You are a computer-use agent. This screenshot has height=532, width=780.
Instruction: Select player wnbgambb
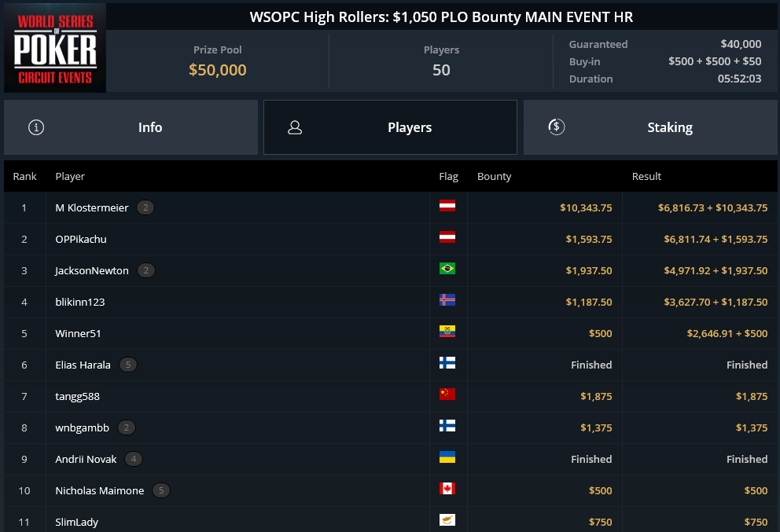82,427
